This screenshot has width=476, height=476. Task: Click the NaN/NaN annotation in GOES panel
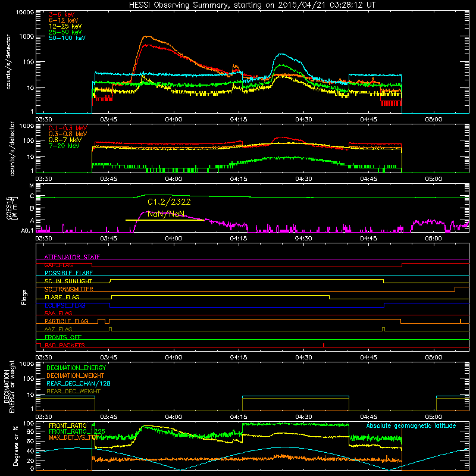[166, 214]
